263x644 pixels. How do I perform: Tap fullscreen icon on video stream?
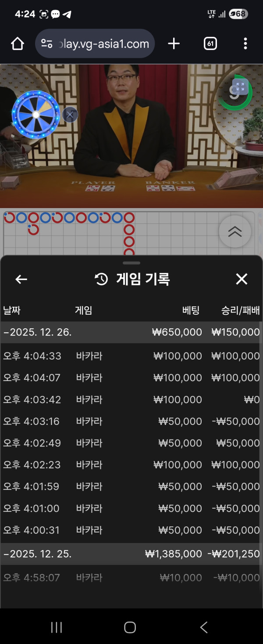click(240, 86)
